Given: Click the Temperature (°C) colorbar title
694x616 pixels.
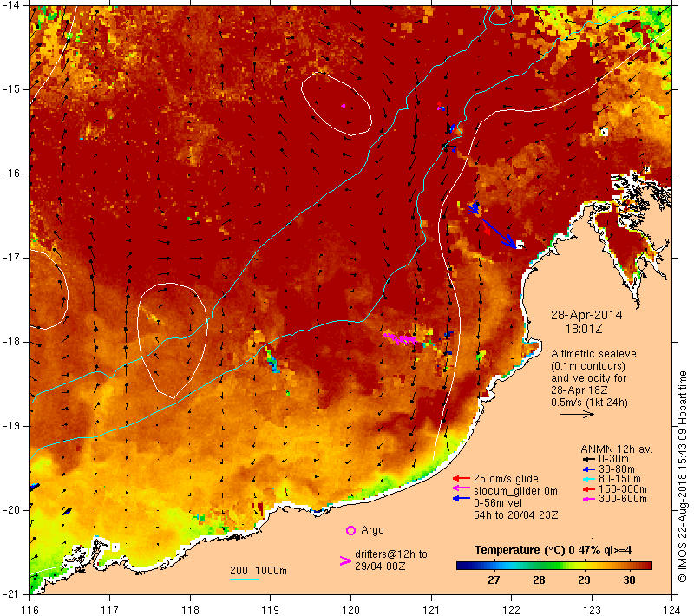Looking at the screenshot, I should point(553,550).
